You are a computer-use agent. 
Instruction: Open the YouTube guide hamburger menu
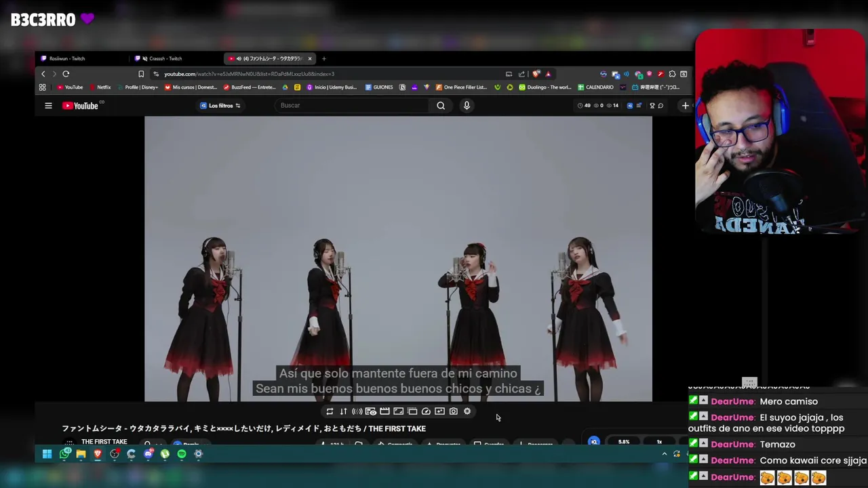[48, 106]
